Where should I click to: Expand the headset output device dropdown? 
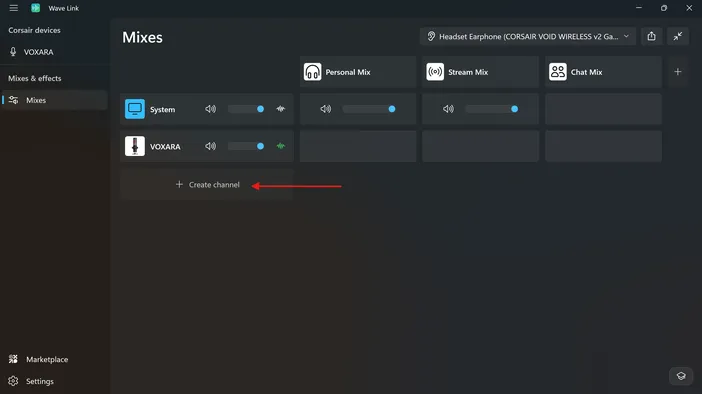[x=527, y=37]
